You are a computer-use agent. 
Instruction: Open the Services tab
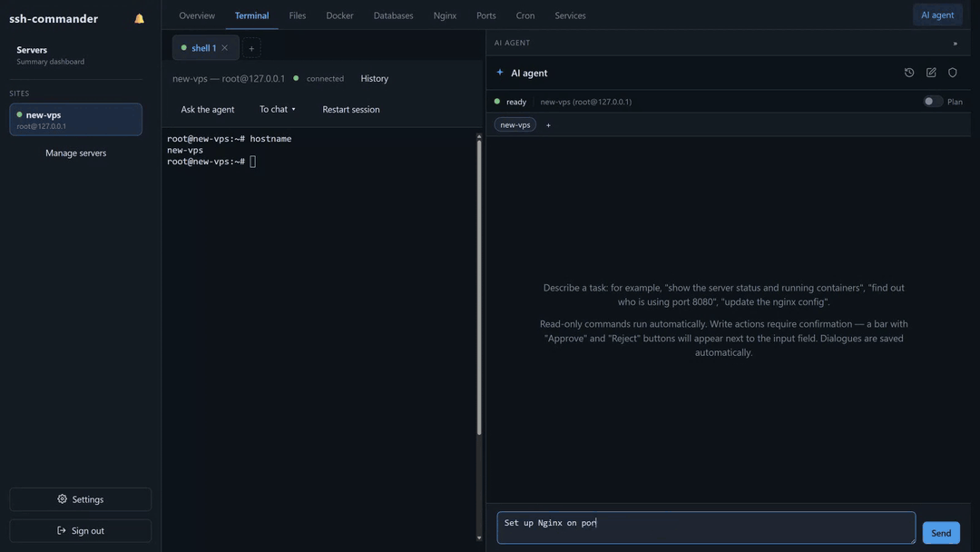click(x=570, y=15)
